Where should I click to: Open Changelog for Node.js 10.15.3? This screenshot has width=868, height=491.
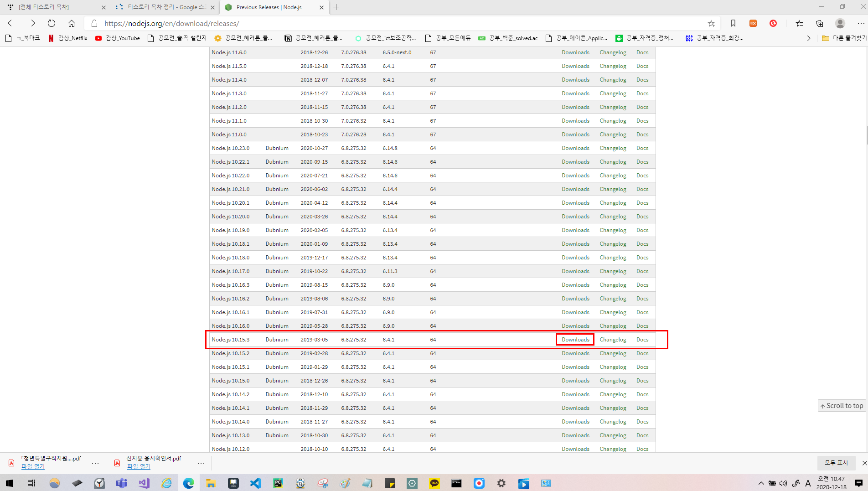pos(613,340)
